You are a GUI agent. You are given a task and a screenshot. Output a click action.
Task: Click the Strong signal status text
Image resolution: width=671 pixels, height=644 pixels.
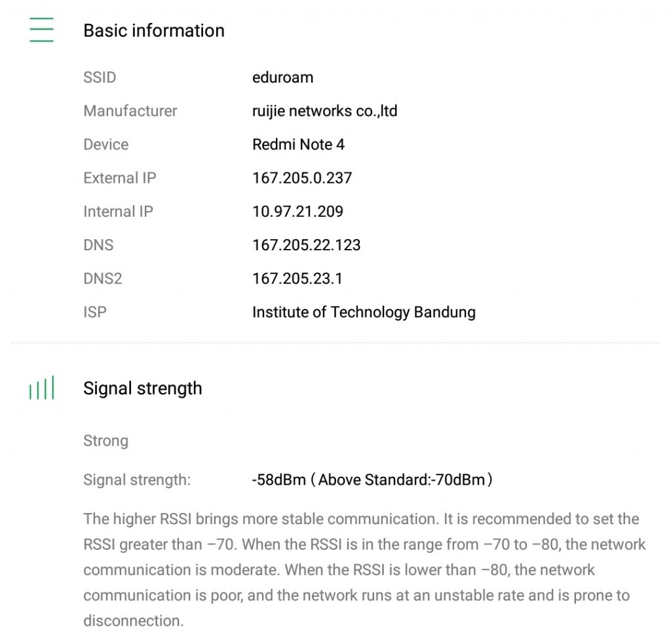[105, 441]
